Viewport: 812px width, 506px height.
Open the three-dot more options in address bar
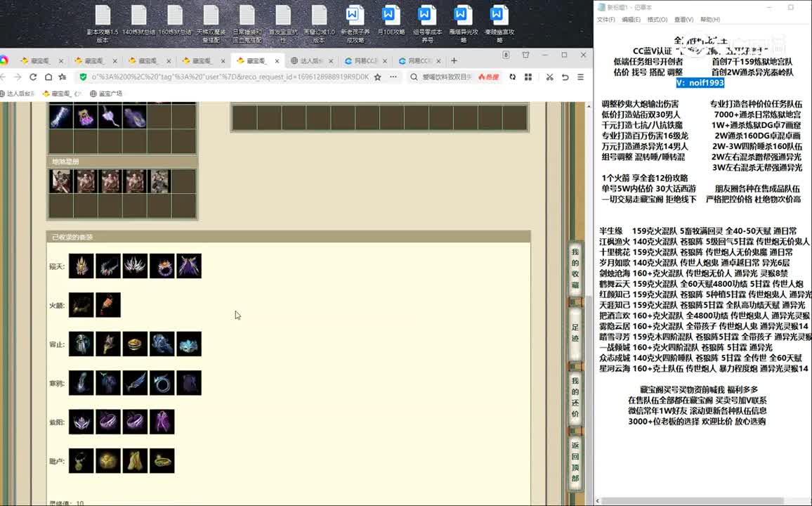(x=393, y=77)
